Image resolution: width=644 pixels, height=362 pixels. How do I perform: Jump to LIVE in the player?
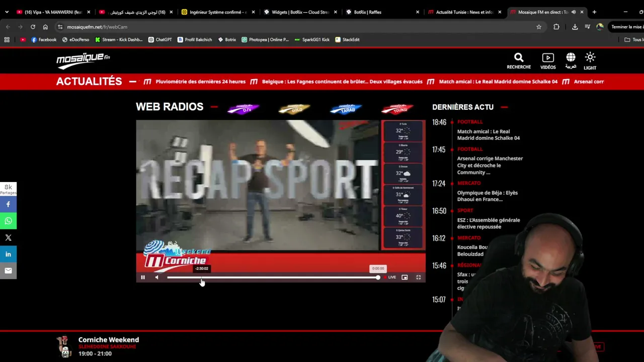tap(390, 277)
